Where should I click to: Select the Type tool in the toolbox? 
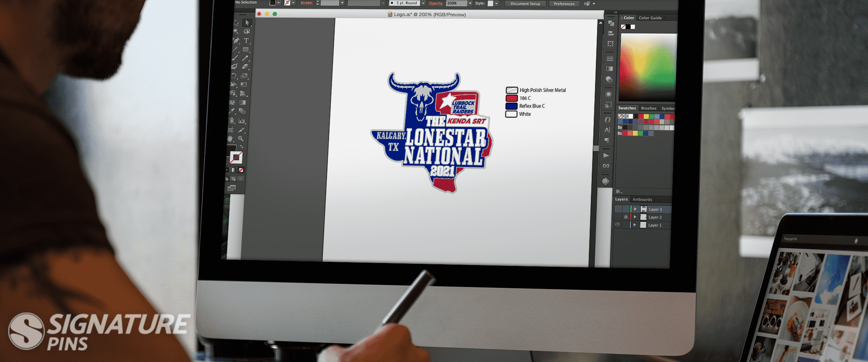pyautogui.click(x=246, y=40)
